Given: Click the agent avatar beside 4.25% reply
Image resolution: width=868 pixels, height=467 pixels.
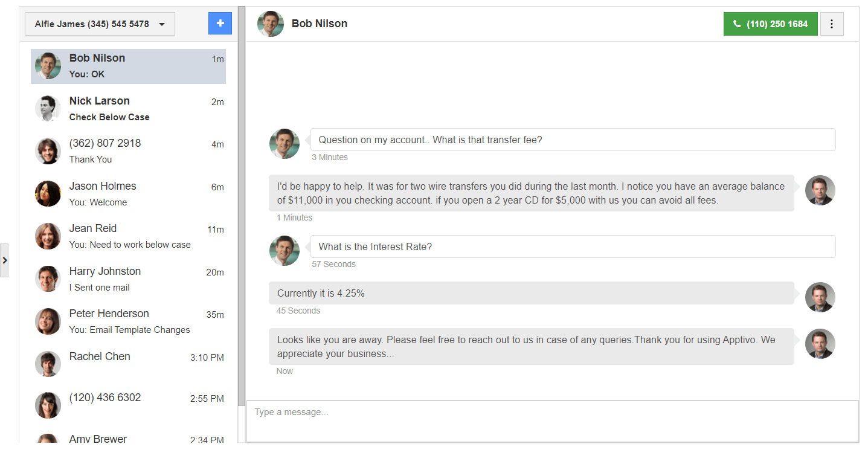Looking at the screenshot, I should tap(820, 297).
